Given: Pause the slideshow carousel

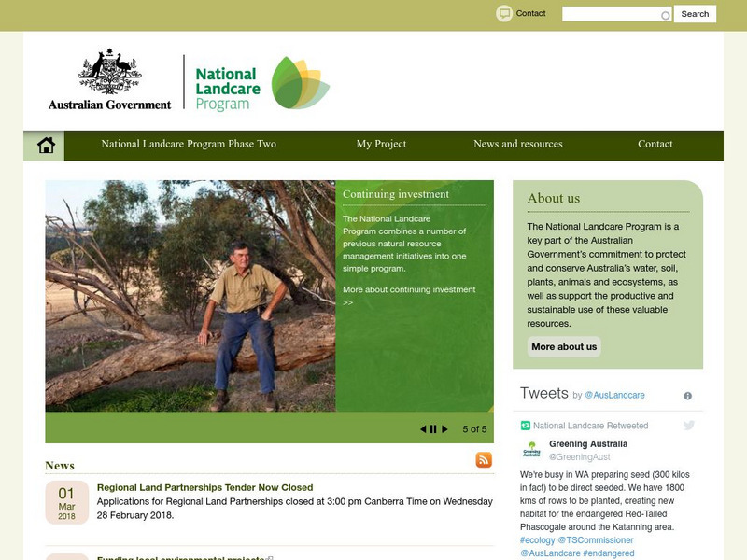Looking at the screenshot, I should pos(433,429).
